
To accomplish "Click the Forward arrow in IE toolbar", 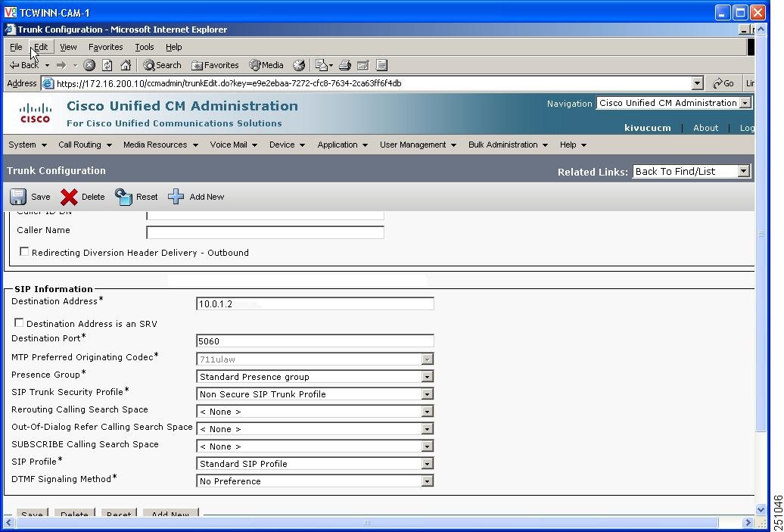I will click(x=61, y=65).
